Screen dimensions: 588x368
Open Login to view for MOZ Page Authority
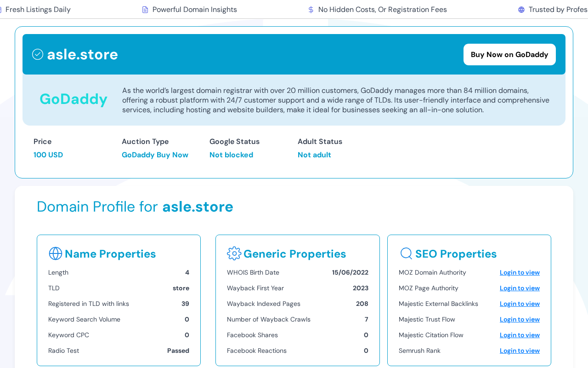pyautogui.click(x=520, y=288)
